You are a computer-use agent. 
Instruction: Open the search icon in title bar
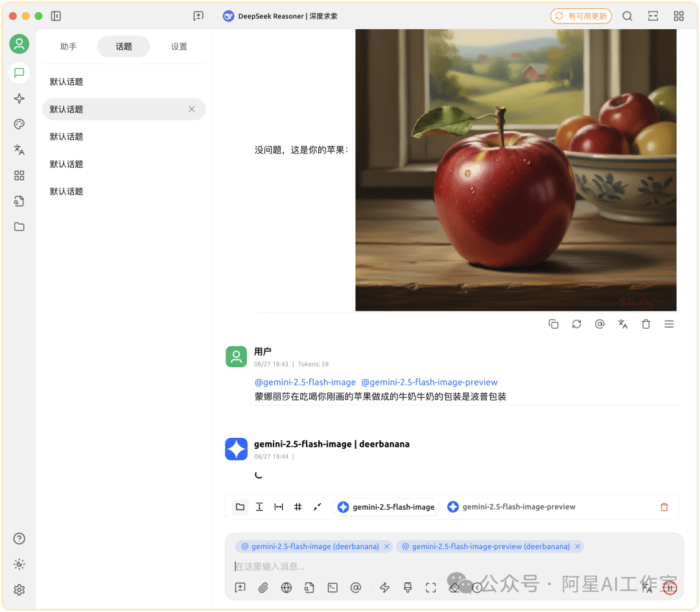point(627,16)
